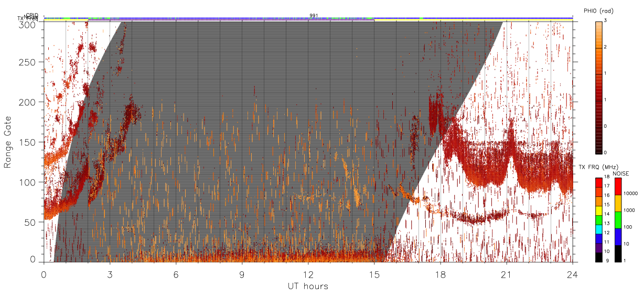Pick the cyan swatch in TX FRQ legend
Screen dimensions: 644x297
click(x=598, y=229)
